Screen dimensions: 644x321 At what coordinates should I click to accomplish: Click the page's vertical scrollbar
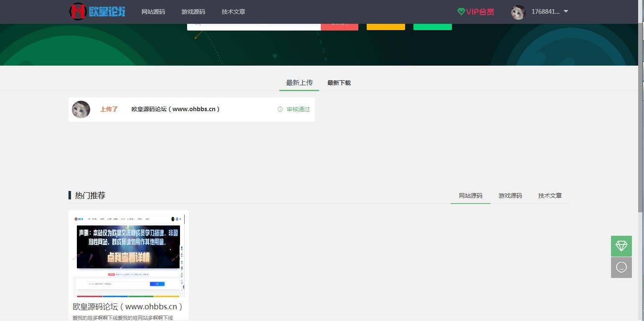click(x=641, y=117)
